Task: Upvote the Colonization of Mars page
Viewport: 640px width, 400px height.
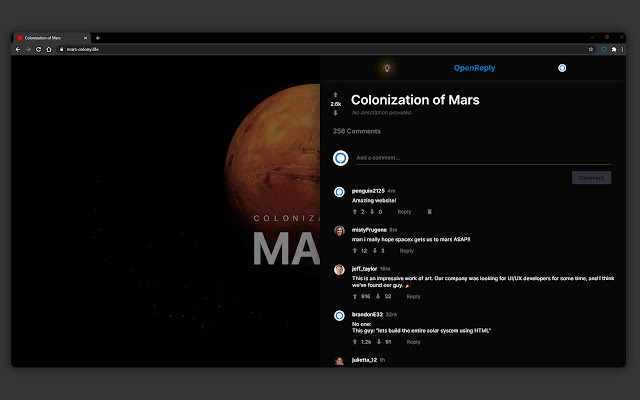Action: [335, 95]
